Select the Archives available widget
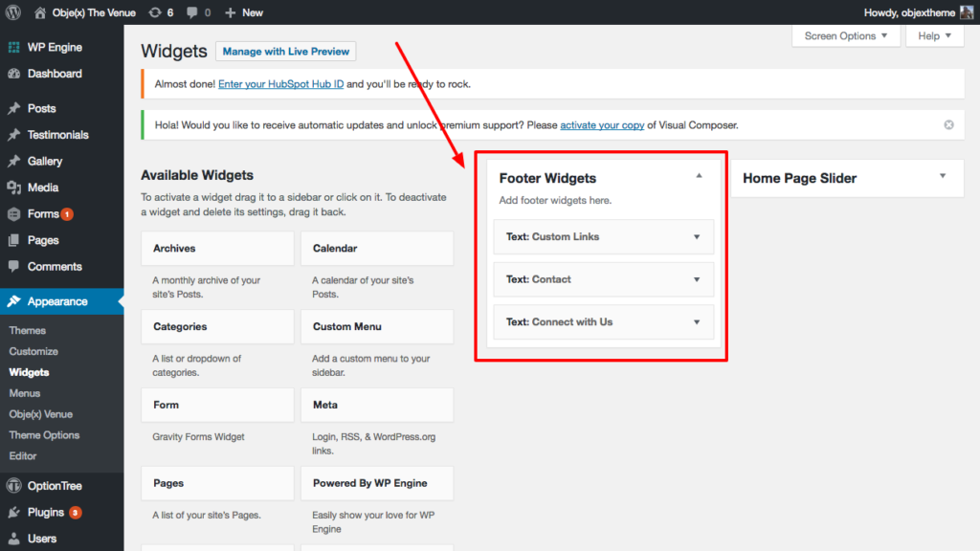Image resolution: width=980 pixels, height=551 pixels. point(217,249)
